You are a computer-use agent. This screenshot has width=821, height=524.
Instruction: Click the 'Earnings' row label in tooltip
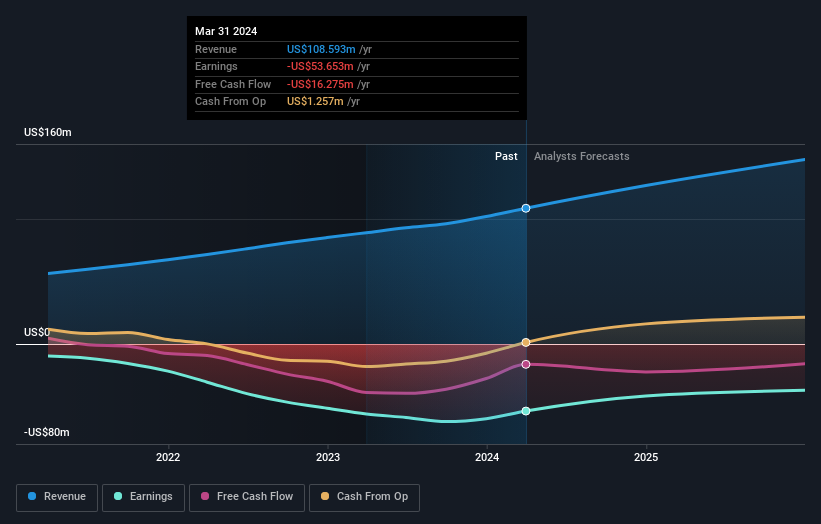(x=216, y=66)
